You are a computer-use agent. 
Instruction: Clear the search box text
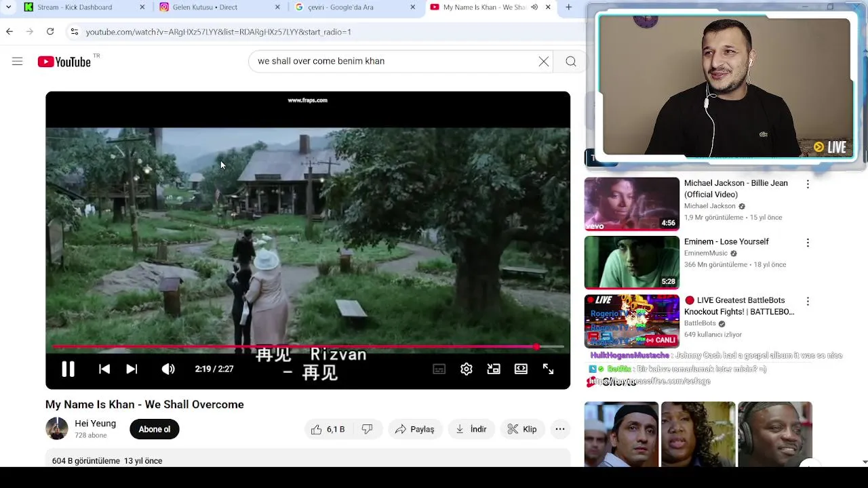click(544, 61)
